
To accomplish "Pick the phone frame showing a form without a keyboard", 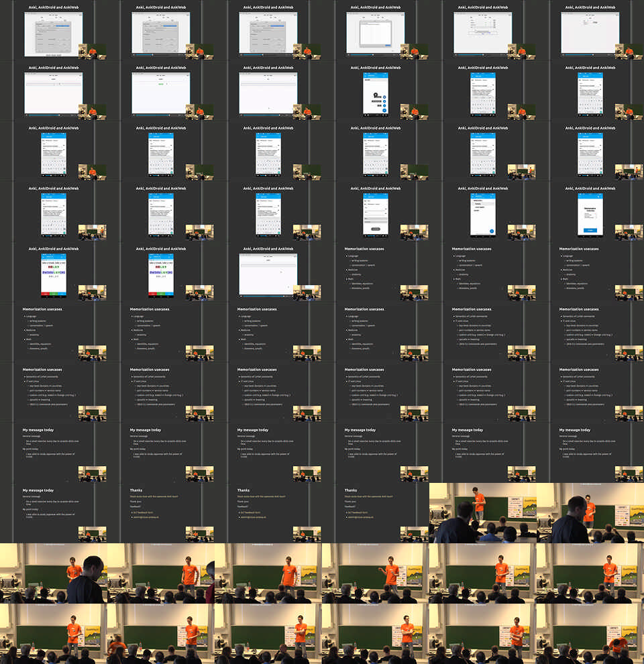I will pos(376,211).
